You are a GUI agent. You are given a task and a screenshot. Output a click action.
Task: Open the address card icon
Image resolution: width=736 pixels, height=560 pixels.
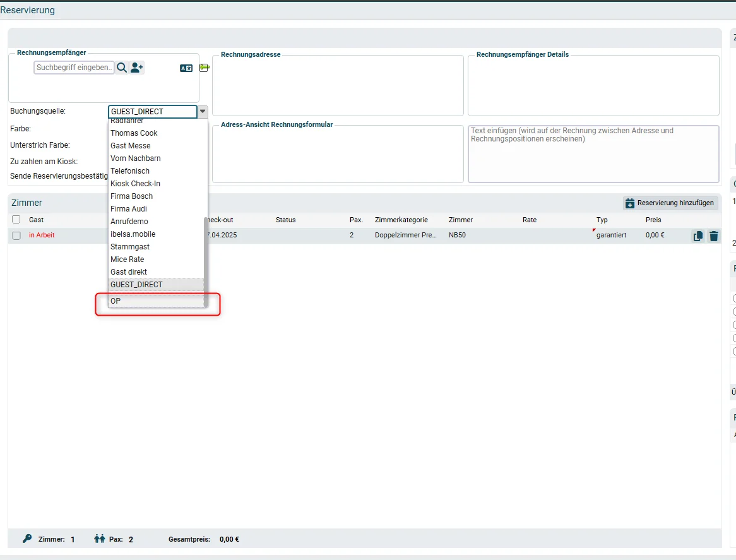click(x=186, y=69)
